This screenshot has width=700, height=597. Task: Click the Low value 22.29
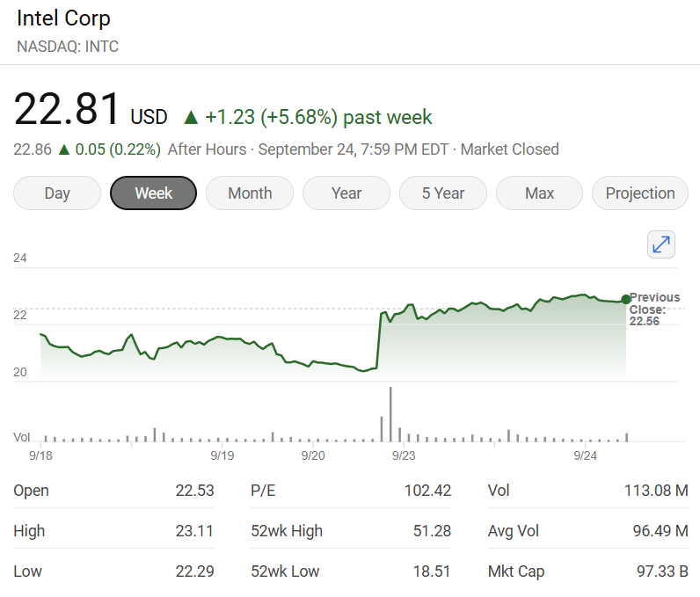click(194, 572)
